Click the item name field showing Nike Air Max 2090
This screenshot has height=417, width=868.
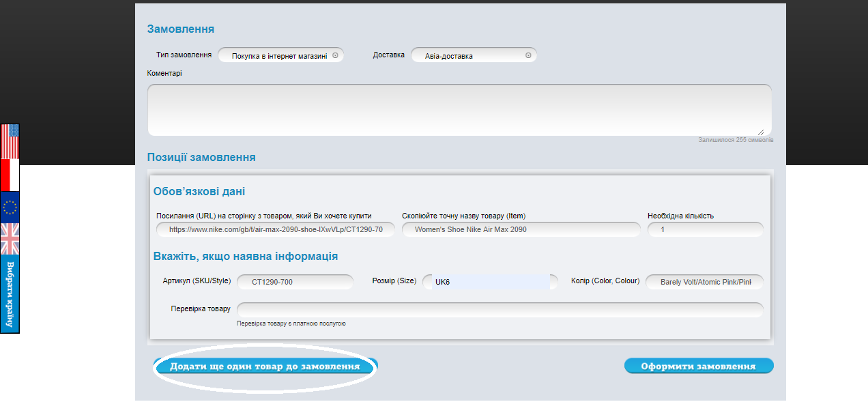[x=521, y=230]
